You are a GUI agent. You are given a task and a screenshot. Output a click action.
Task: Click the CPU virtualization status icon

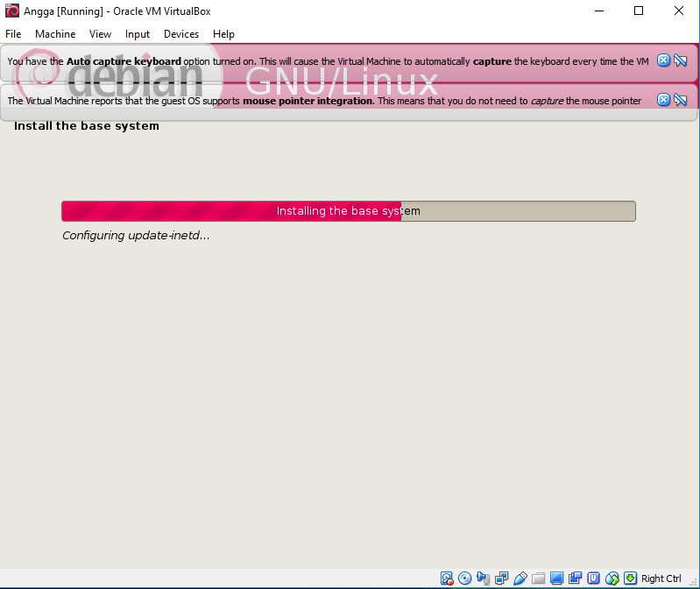593,578
